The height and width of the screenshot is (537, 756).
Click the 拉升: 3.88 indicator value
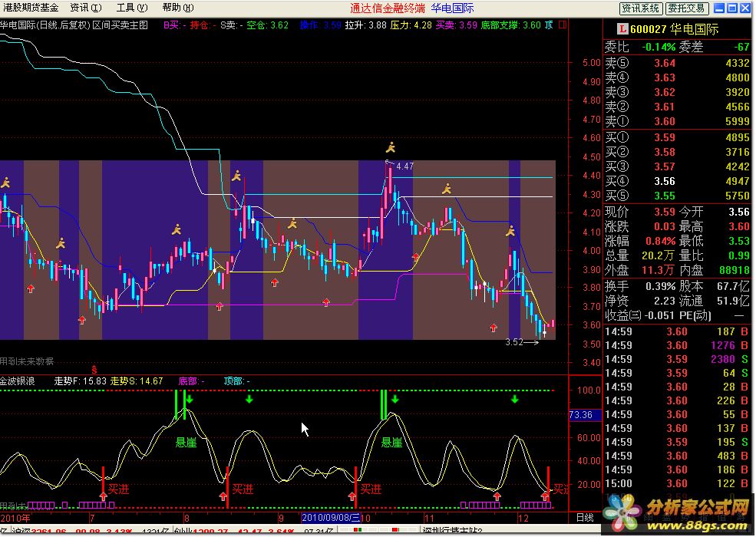pos(366,25)
